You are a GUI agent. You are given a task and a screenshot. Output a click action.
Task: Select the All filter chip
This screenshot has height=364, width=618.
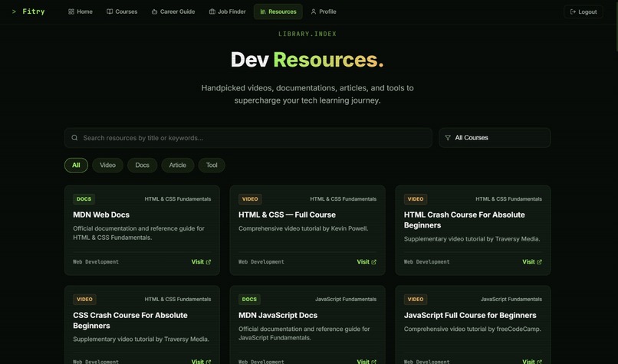tap(76, 165)
